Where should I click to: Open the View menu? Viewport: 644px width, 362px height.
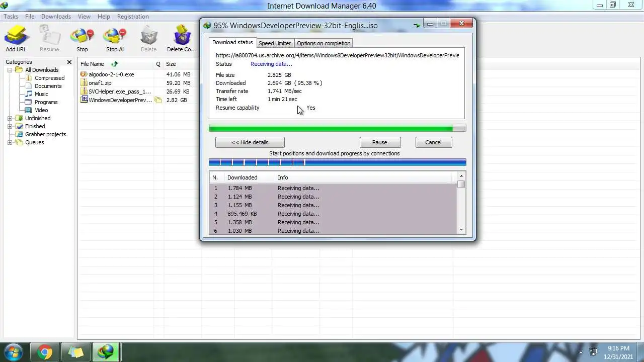point(84,17)
